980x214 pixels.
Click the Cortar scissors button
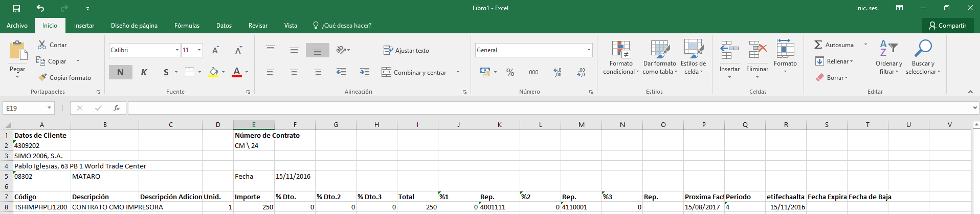point(52,45)
